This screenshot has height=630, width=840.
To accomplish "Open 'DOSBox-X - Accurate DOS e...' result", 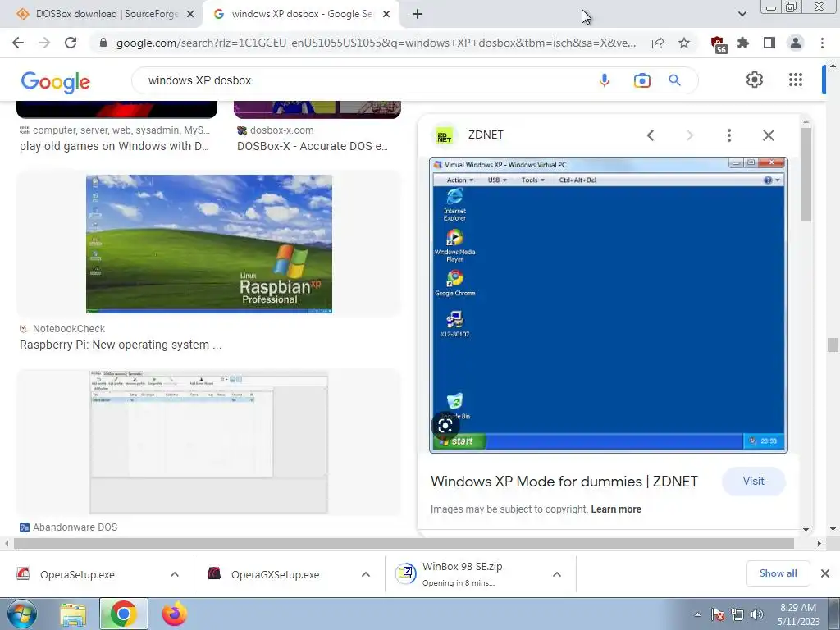I will 313,146.
